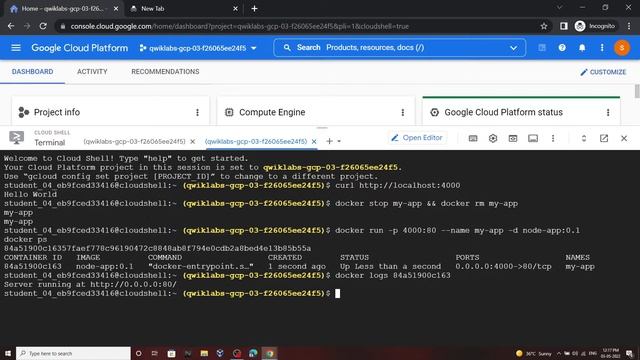Close the active second terminal session tab
The height and width of the screenshot is (360, 640).
(314, 142)
